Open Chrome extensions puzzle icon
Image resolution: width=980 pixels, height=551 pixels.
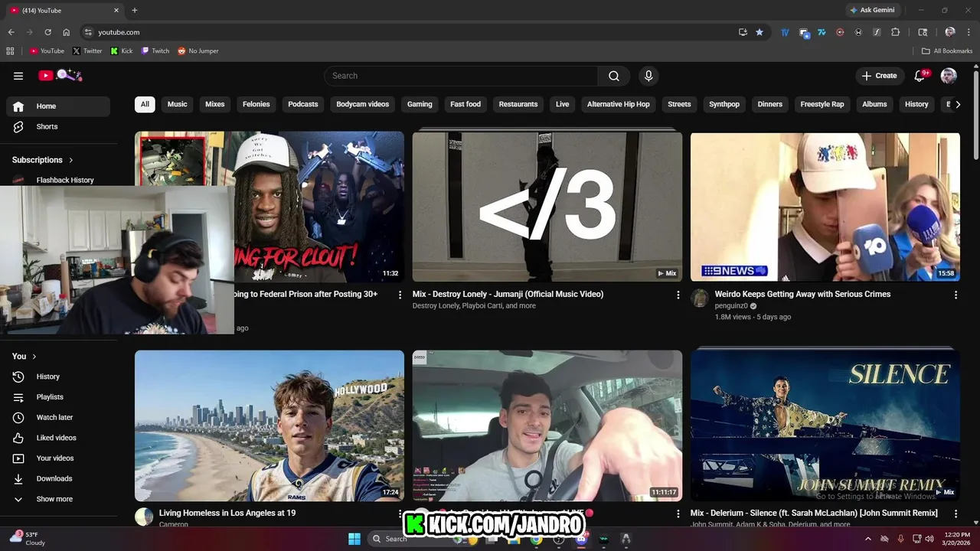(895, 32)
